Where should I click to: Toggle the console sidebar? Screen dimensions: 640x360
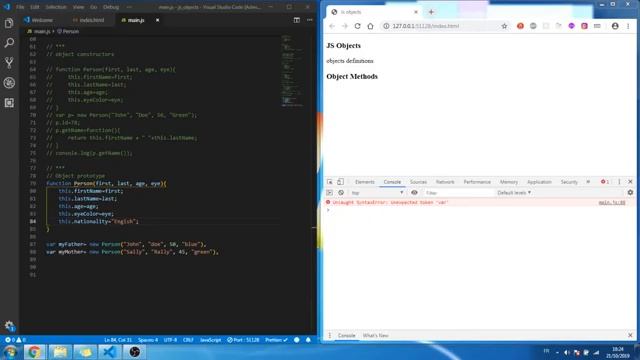[x=330, y=193]
